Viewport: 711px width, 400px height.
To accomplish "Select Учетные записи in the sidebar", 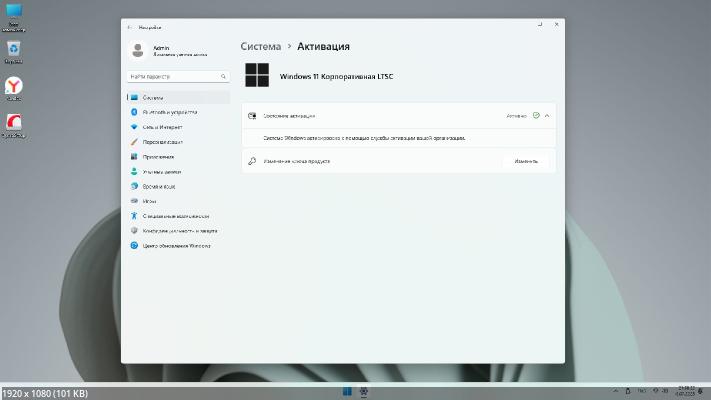I will coord(179,172).
